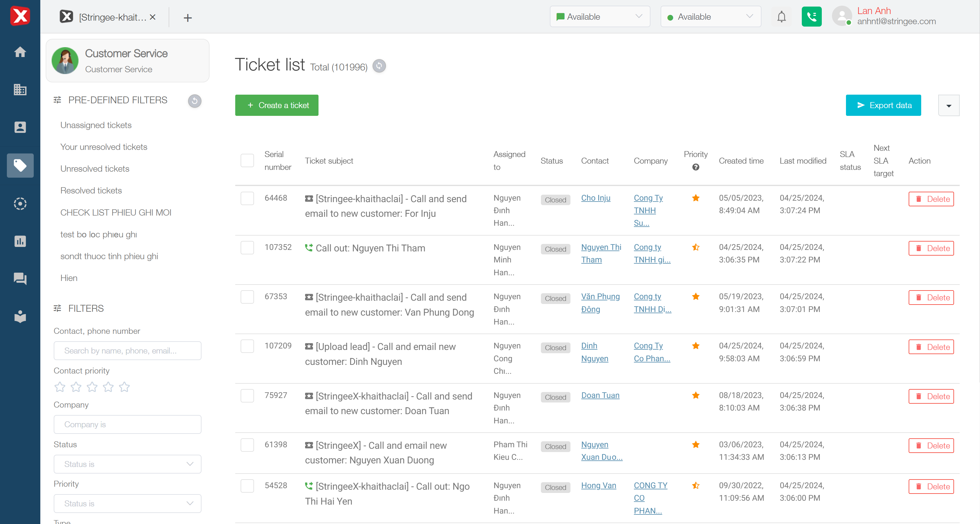Open the notification bell
980x524 pixels.
pyautogui.click(x=781, y=17)
